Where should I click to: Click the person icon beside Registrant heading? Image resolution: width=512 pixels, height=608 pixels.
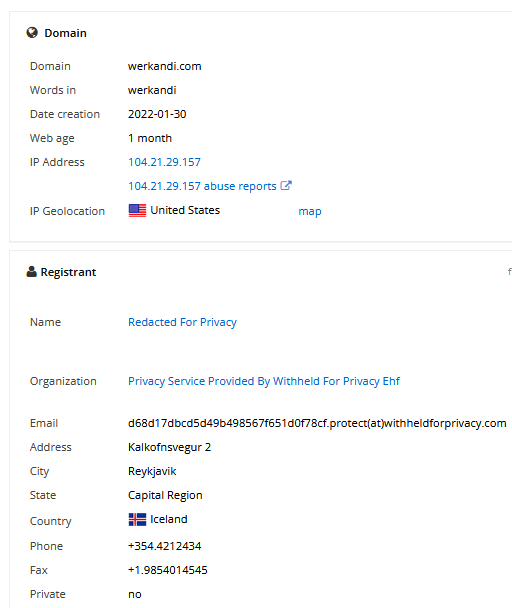click(x=31, y=272)
